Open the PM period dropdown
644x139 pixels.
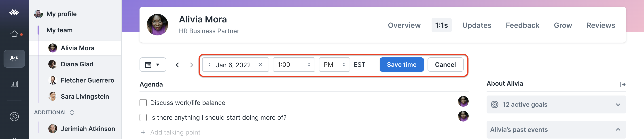pyautogui.click(x=334, y=65)
